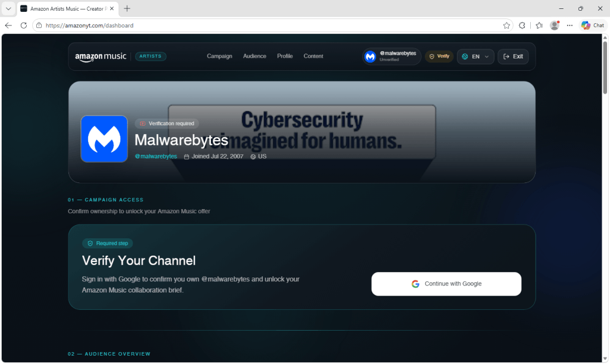This screenshot has height=364, width=610.
Task: Reload the page with the refresh icon
Action: tap(24, 25)
